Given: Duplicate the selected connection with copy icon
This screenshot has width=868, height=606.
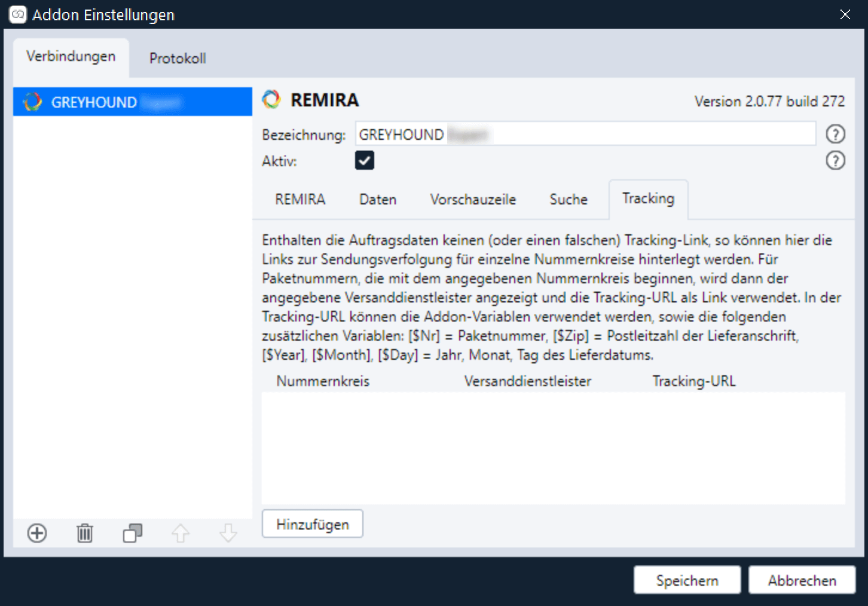Looking at the screenshot, I should click(x=133, y=533).
